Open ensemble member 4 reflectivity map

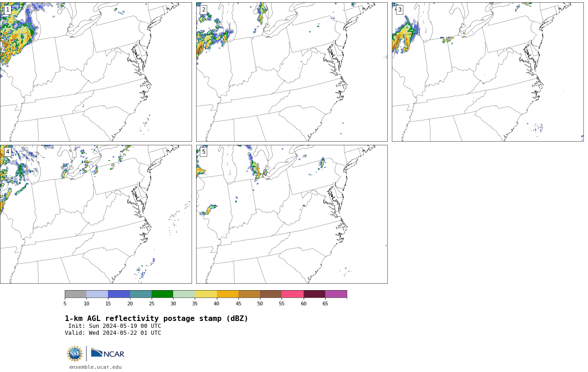pos(96,214)
